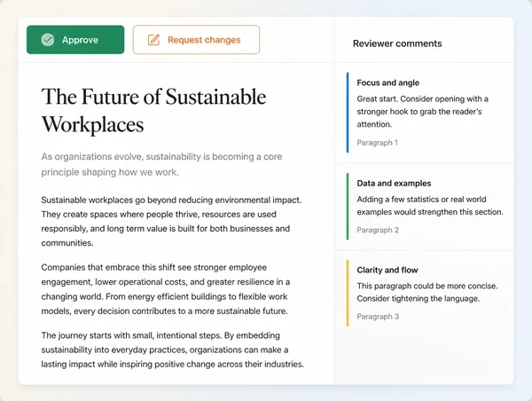Viewport: 532px width, 401px height.
Task: Click comment text Great start. Consider opening
Action: pyautogui.click(x=422, y=112)
